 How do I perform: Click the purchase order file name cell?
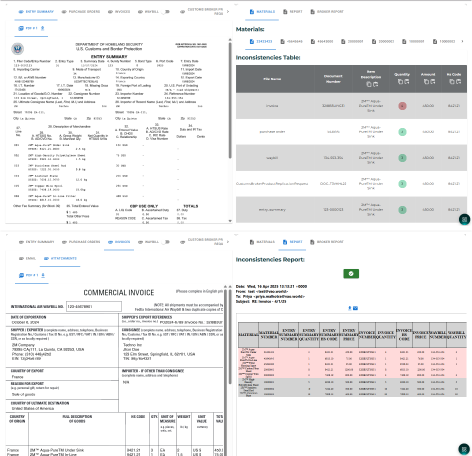[x=272, y=132]
